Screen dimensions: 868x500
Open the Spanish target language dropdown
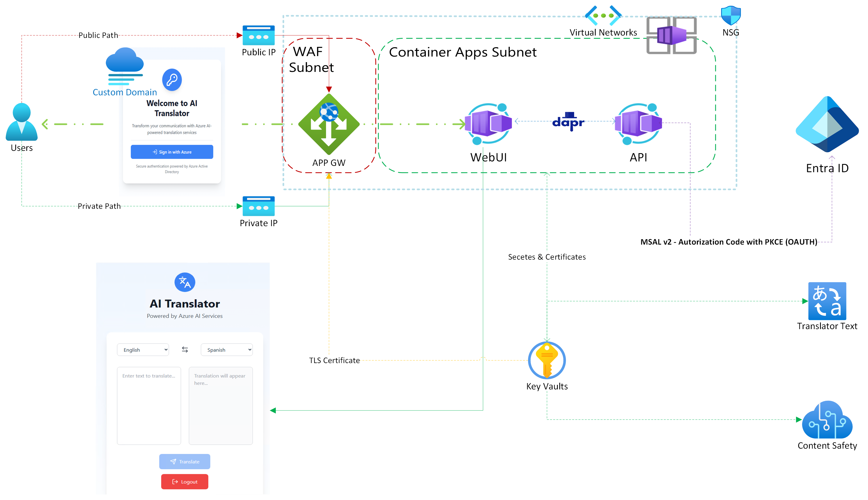(227, 350)
